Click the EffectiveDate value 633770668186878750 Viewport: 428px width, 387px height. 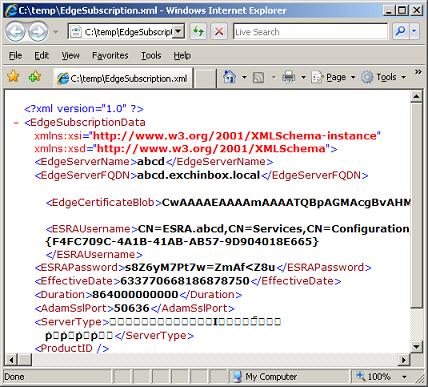click(x=185, y=281)
